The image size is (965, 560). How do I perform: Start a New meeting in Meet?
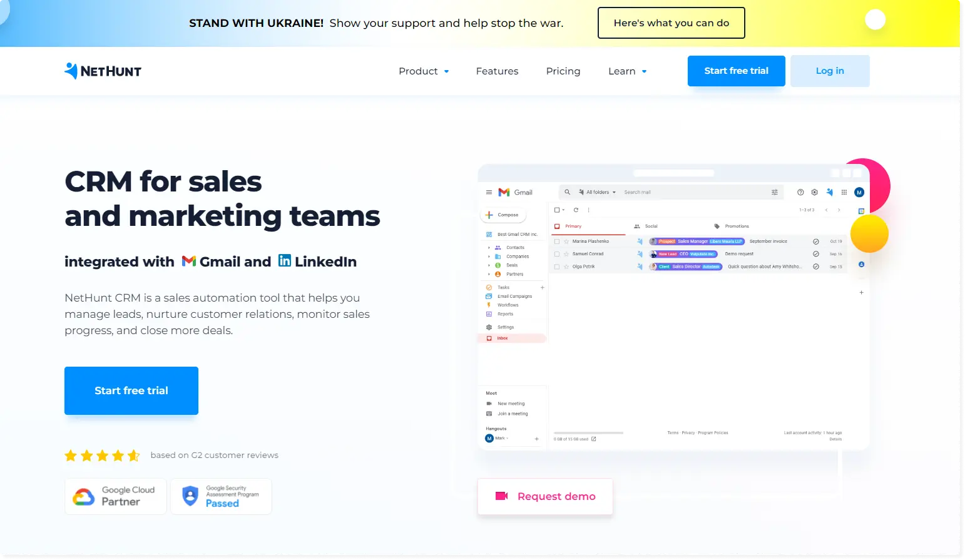506,404
